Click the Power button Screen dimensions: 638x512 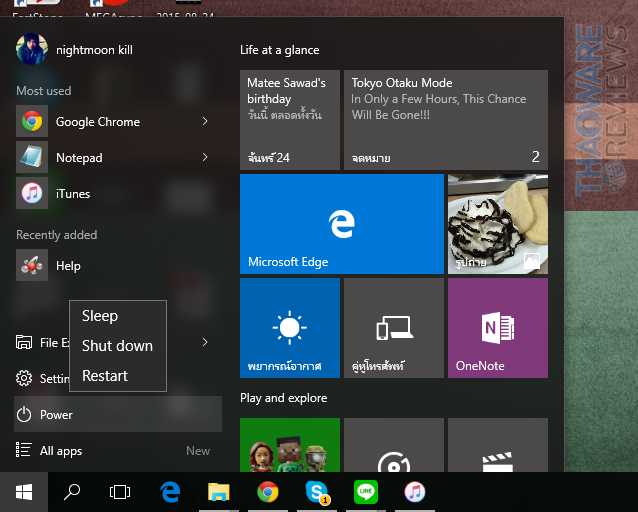(x=56, y=414)
